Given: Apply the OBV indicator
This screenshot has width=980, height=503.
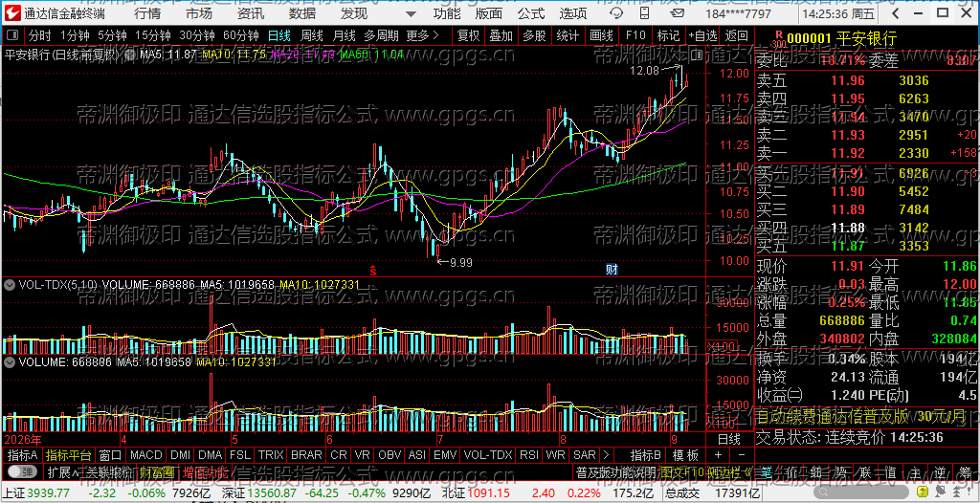Looking at the screenshot, I should [390, 454].
